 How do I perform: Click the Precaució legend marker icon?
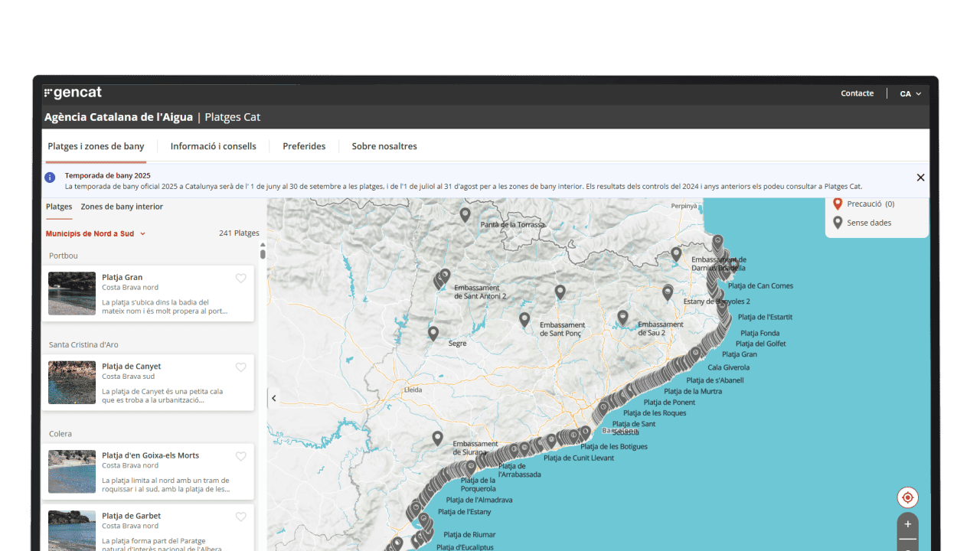coord(838,204)
